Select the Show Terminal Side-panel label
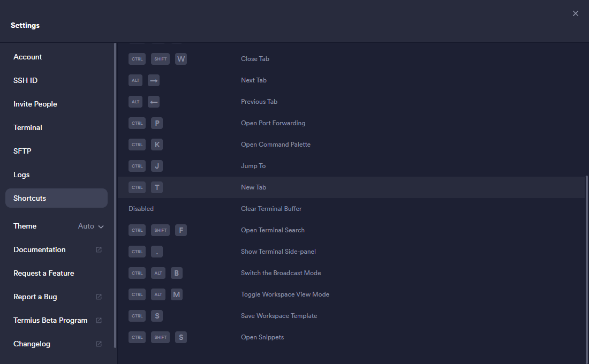Image resolution: width=589 pixels, height=364 pixels. click(278, 252)
